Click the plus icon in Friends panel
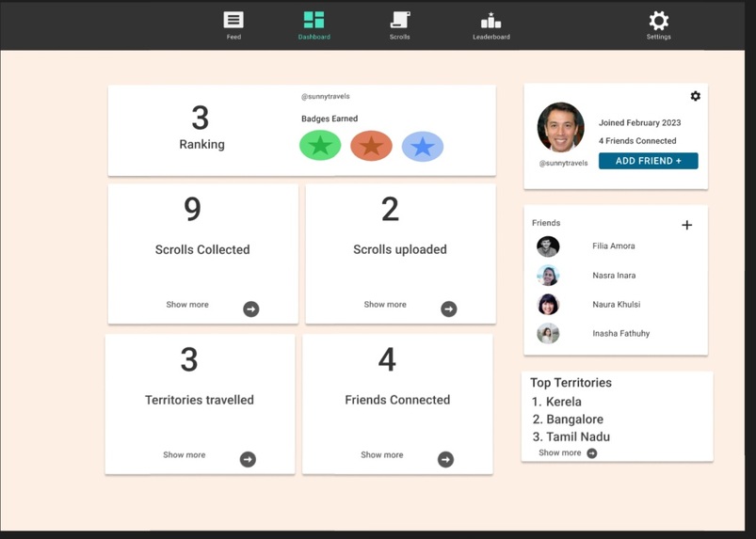 (687, 225)
